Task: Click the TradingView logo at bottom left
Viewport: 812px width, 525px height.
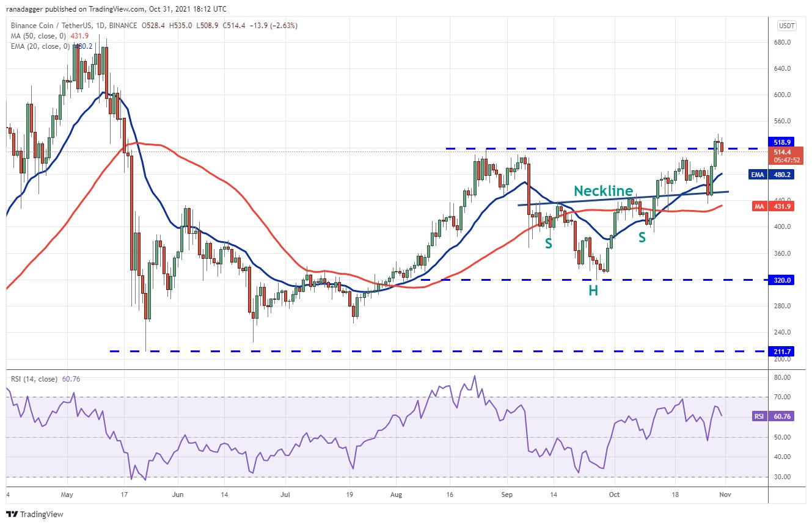Action: [34, 514]
